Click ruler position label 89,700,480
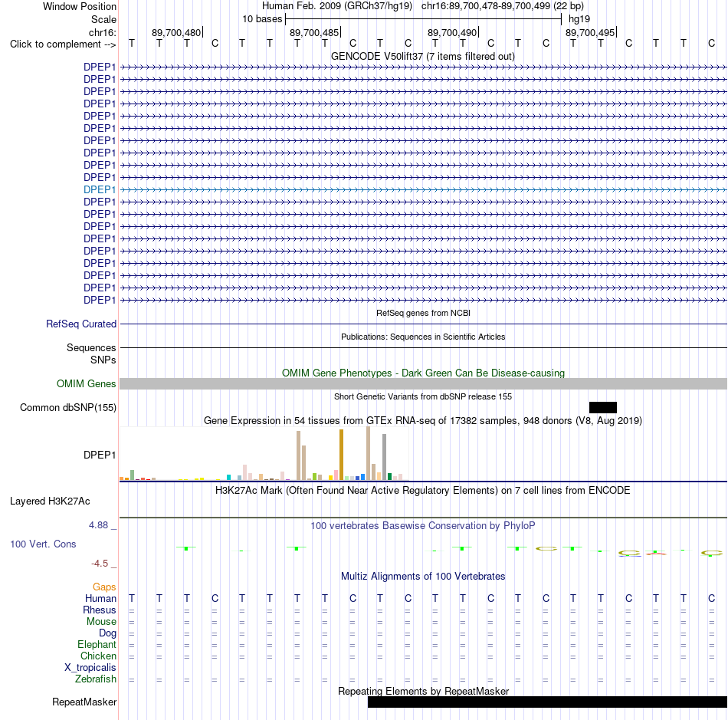The width and height of the screenshot is (728, 720). click(x=176, y=32)
